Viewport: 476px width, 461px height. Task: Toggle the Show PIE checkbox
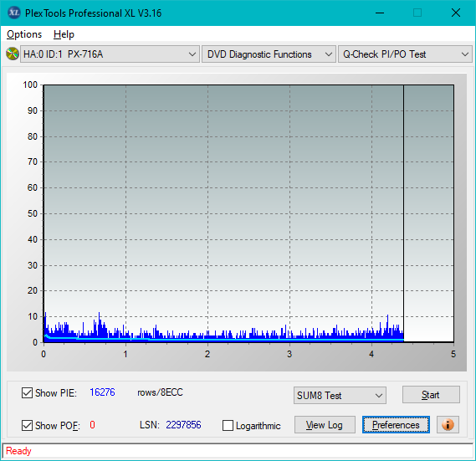[x=27, y=392]
